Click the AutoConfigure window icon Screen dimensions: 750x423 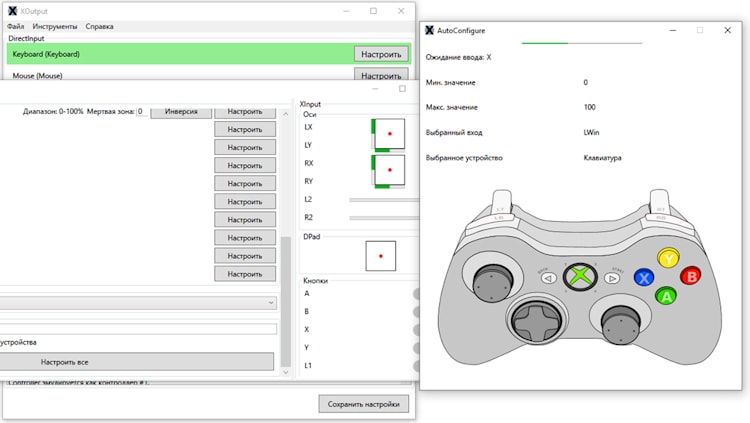(x=430, y=30)
